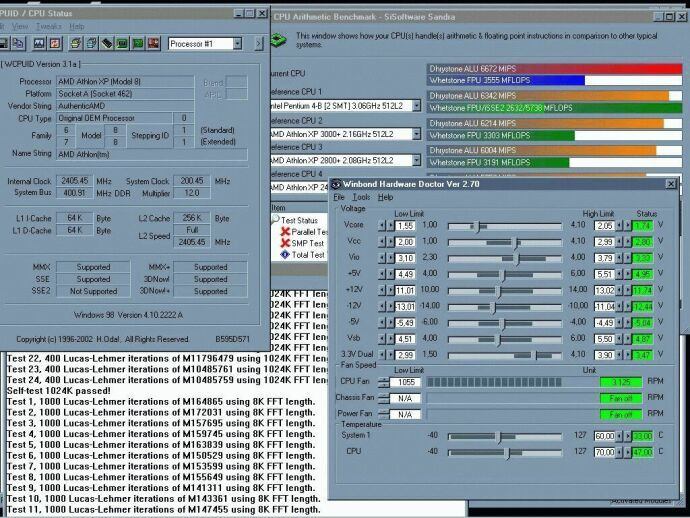
Task: Open the Help menu in WCPUID
Action: click(77, 26)
